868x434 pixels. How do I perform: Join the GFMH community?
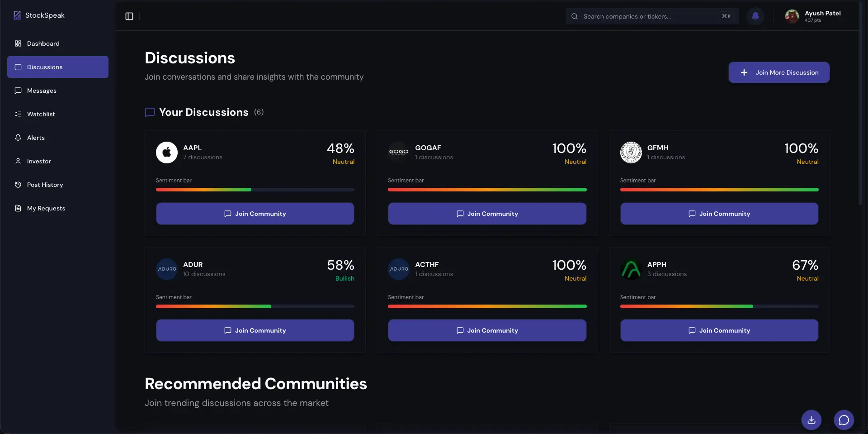719,214
